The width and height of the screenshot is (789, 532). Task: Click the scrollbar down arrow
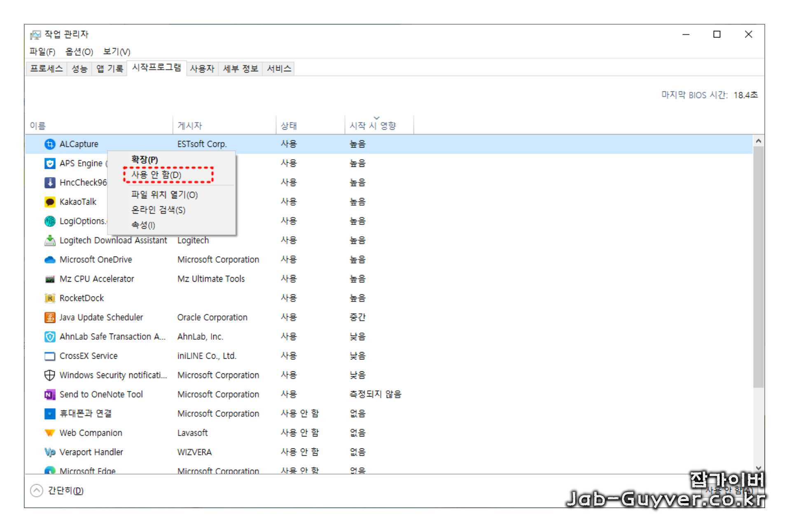[758, 468]
